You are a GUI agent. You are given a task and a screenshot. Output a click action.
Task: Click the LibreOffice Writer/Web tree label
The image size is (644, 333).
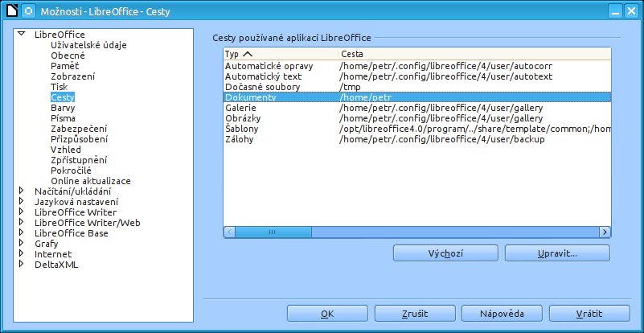[x=87, y=223]
